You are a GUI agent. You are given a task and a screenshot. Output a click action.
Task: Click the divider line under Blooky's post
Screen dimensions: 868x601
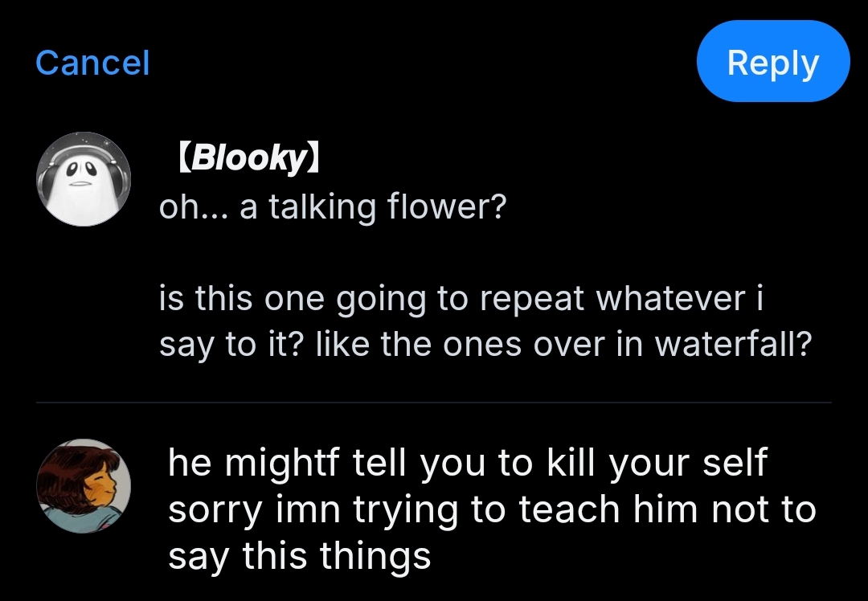tap(434, 402)
